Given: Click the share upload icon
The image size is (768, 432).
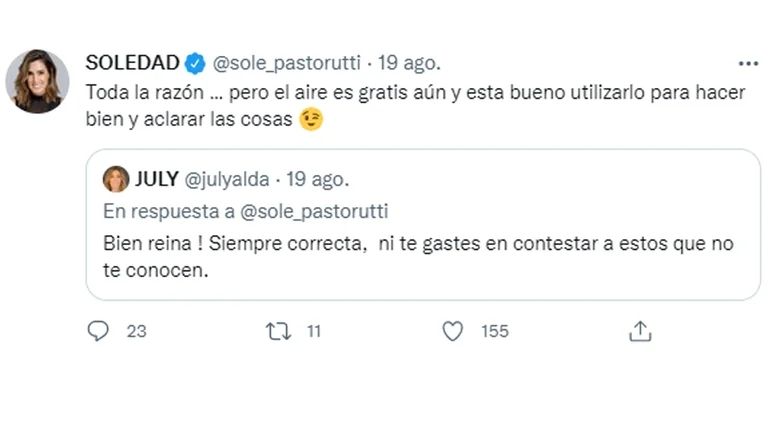Looking at the screenshot, I should click(641, 330).
